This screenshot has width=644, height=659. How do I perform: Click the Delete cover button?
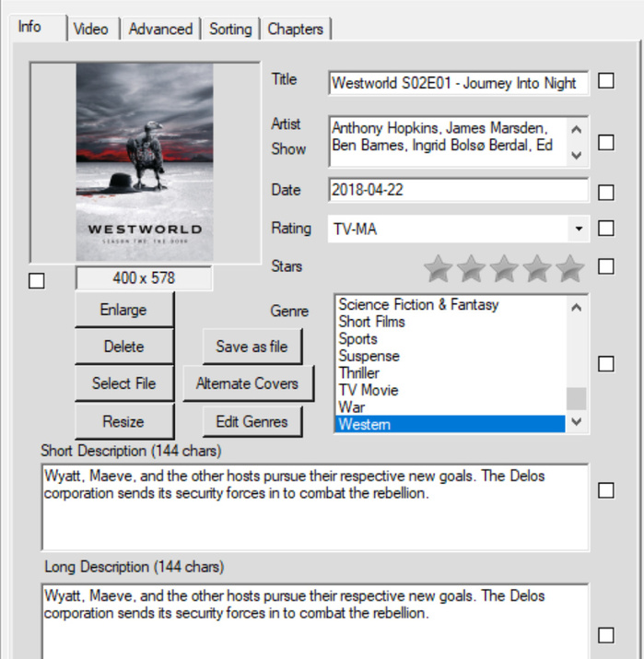pyautogui.click(x=124, y=347)
